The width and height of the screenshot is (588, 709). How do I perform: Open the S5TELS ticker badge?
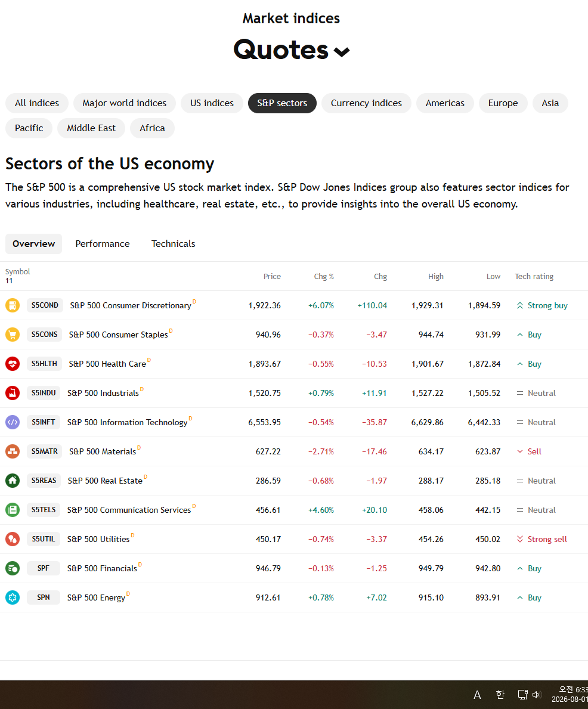click(x=44, y=510)
